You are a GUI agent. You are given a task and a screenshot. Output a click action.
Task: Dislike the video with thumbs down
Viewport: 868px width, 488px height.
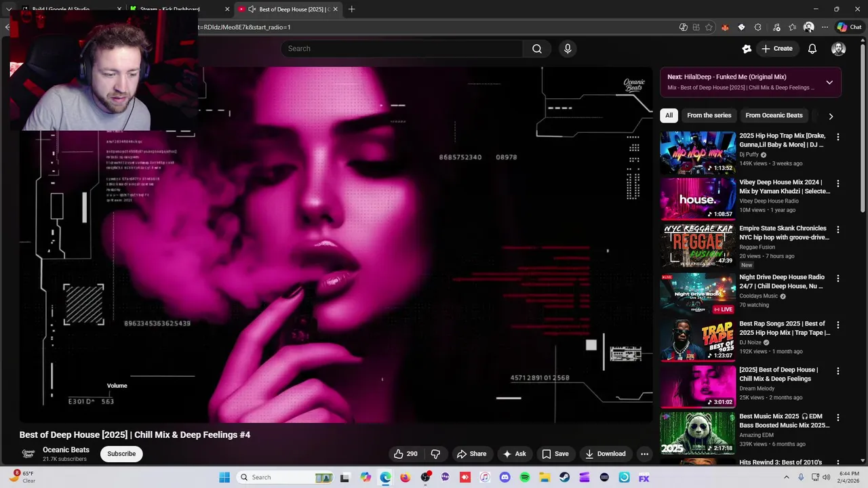click(435, 454)
